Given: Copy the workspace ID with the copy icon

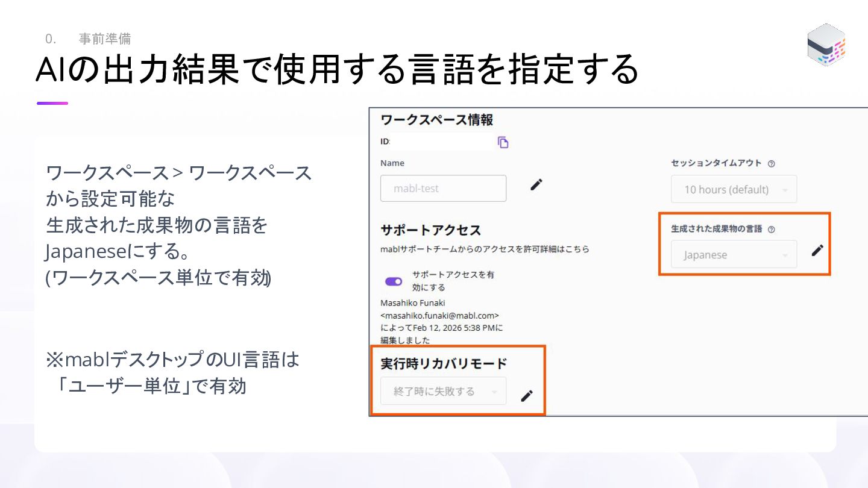Looking at the screenshot, I should coord(503,142).
